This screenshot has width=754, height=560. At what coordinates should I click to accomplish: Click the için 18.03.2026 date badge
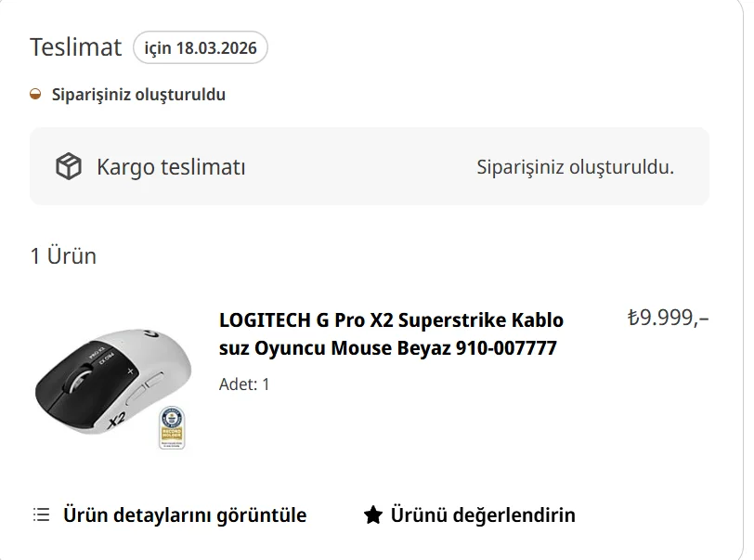point(201,47)
